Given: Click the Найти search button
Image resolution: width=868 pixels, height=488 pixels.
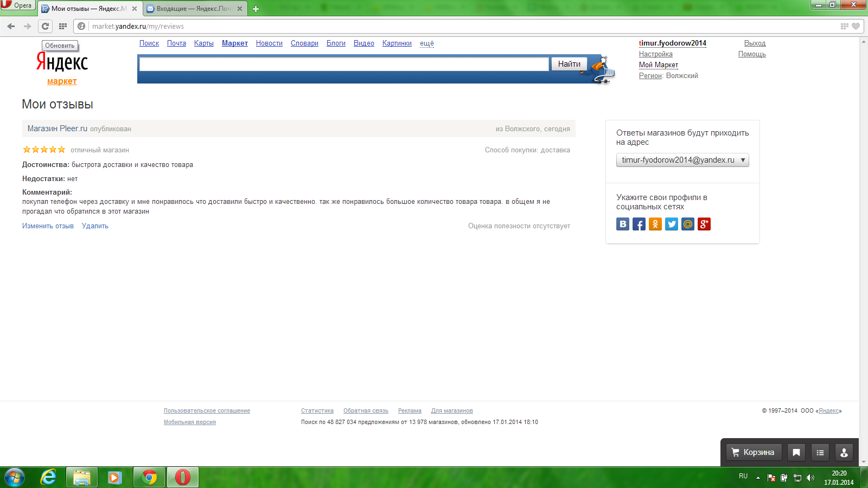Looking at the screenshot, I should point(569,64).
